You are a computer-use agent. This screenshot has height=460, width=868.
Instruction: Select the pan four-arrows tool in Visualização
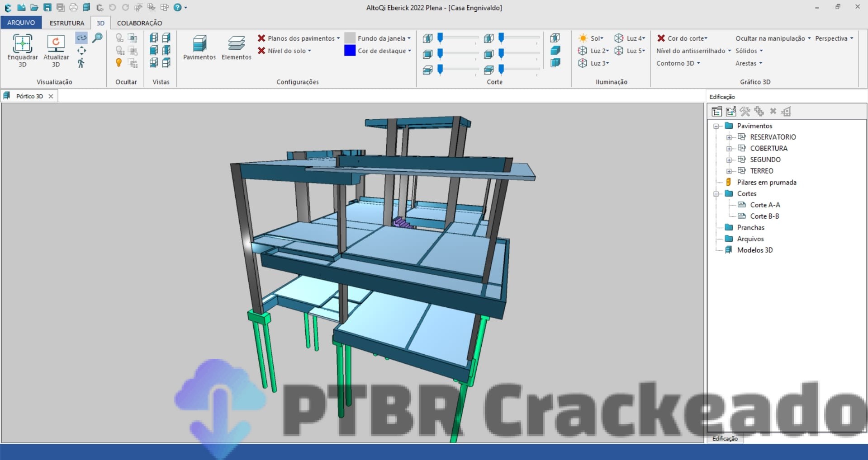coord(81,51)
